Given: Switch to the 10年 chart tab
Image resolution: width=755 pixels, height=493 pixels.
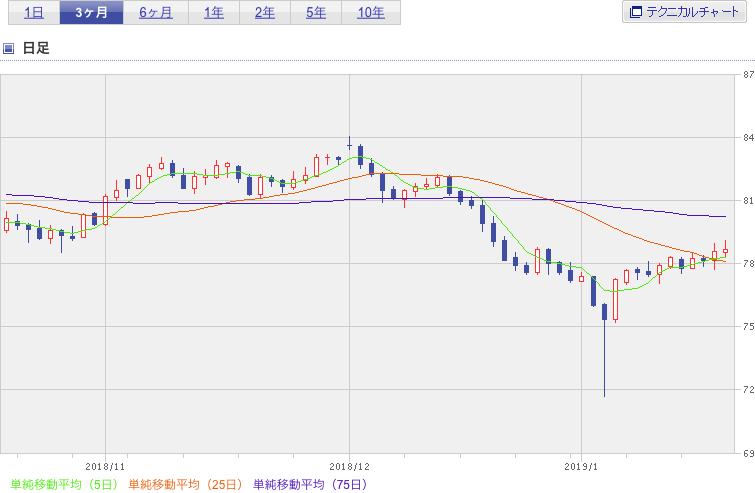Looking at the screenshot, I should tap(371, 12).
